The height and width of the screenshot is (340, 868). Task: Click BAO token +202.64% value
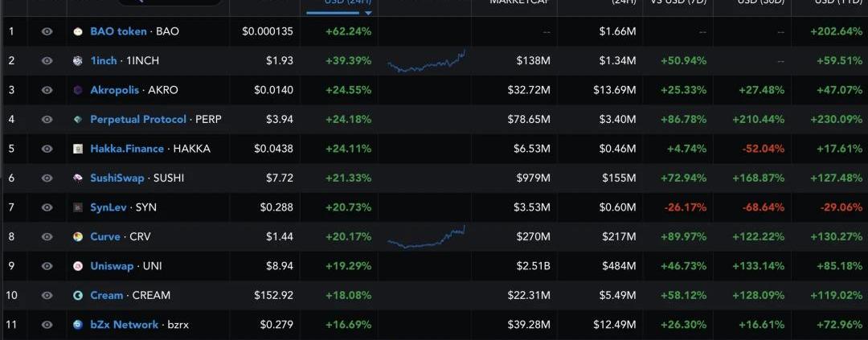[837, 31]
